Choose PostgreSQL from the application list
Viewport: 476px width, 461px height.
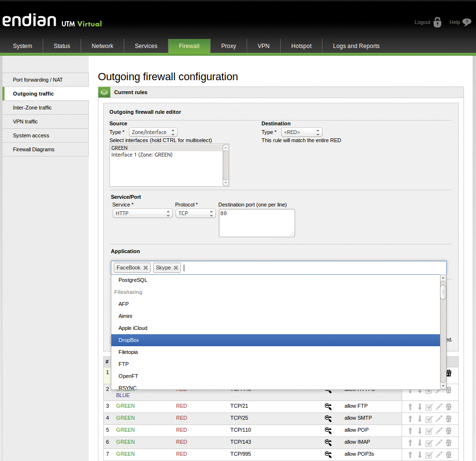point(275,280)
